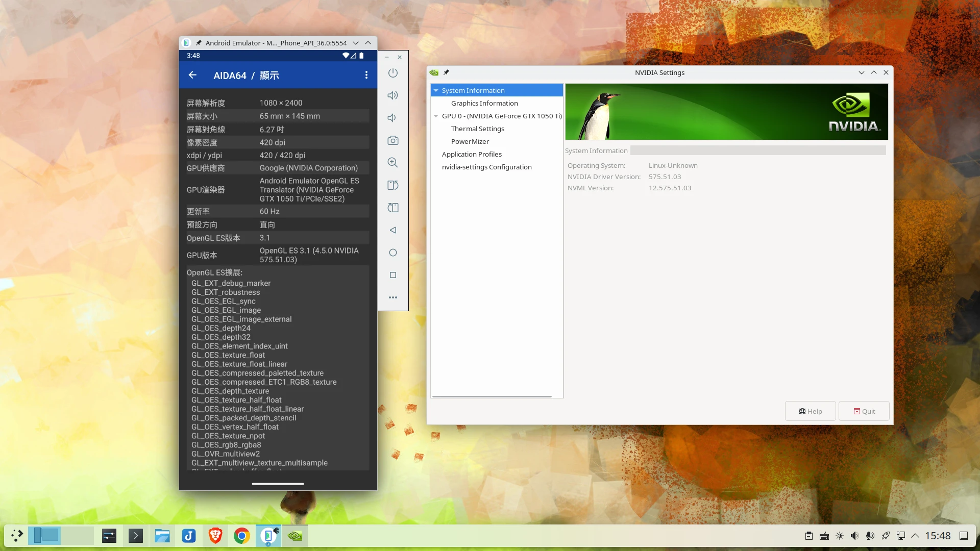The image size is (980, 551).
Task: Click the emulator volume down icon
Action: [x=393, y=118]
